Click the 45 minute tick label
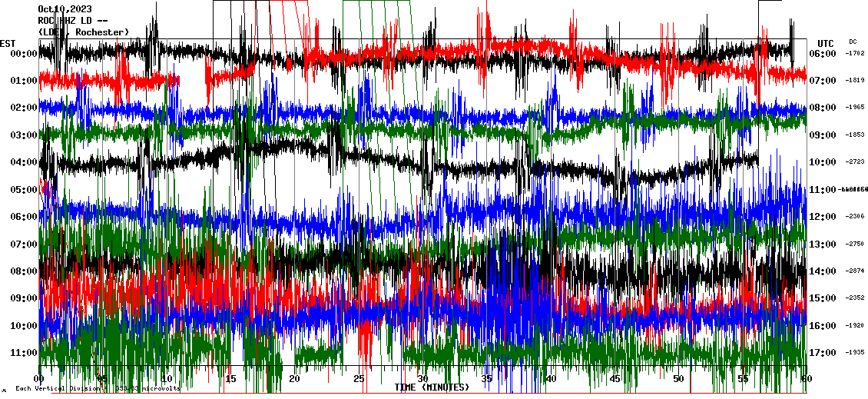 click(614, 378)
